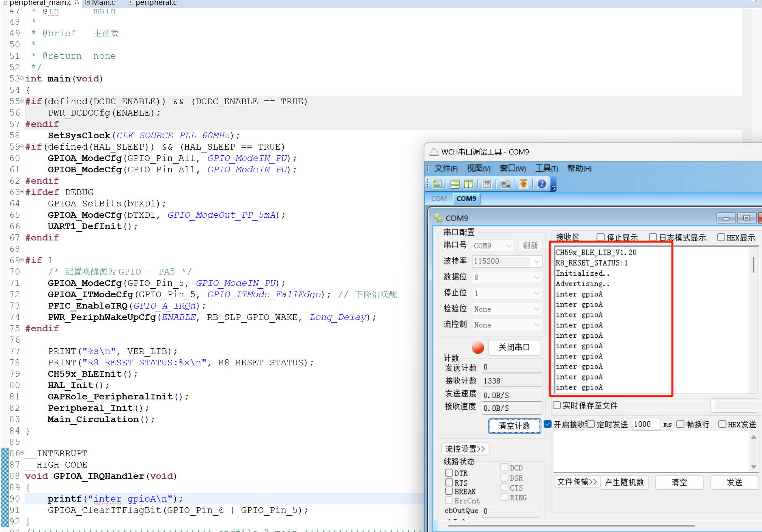Image resolution: width=762 pixels, height=532 pixels.
Task: Open the toolbar options overflow arrow
Action: point(553,187)
